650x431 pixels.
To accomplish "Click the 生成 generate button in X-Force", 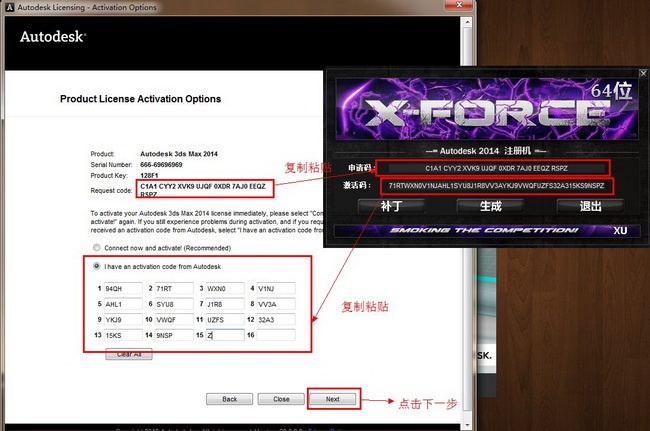I will click(490, 206).
